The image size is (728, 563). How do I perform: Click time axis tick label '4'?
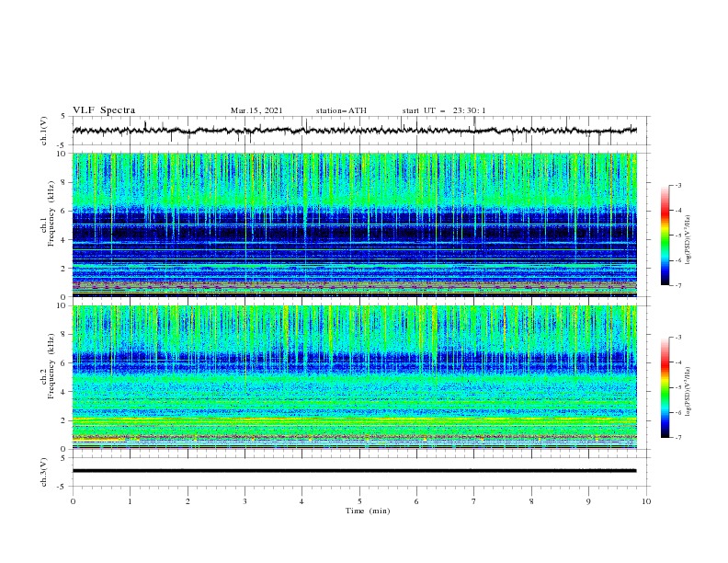[x=301, y=501]
